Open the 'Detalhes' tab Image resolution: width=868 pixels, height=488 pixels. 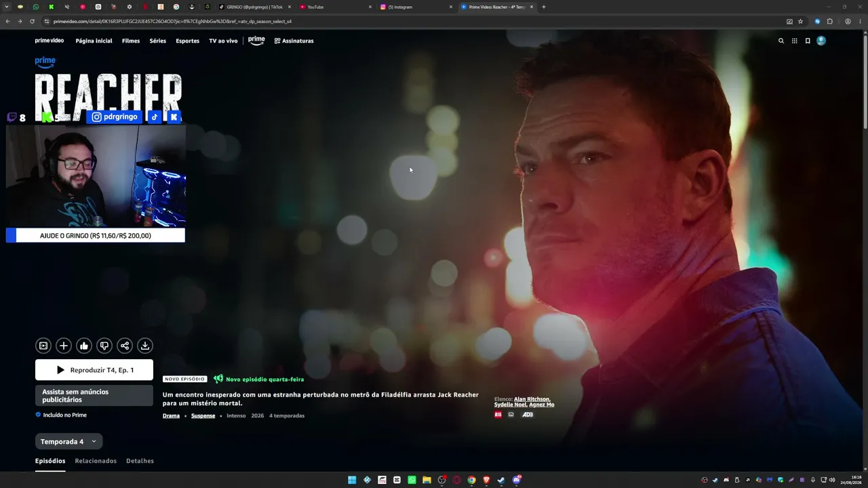[140, 461]
